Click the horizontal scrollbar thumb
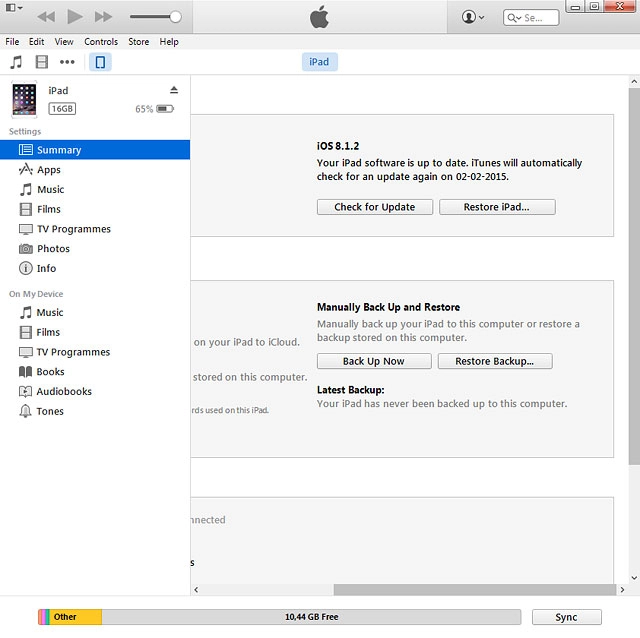The height and width of the screenshot is (638, 640). 475,589
